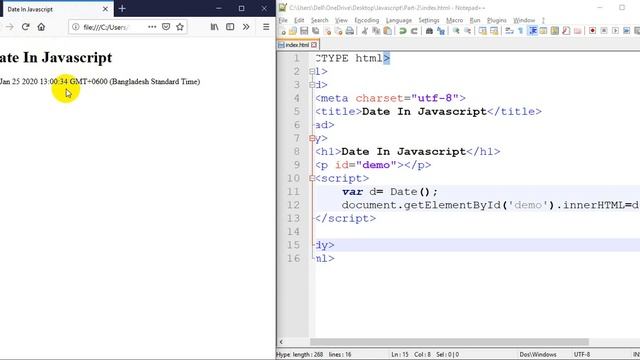Collapse fold marker on line 2
Screen dimensions: 640x360
coord(312,72)
